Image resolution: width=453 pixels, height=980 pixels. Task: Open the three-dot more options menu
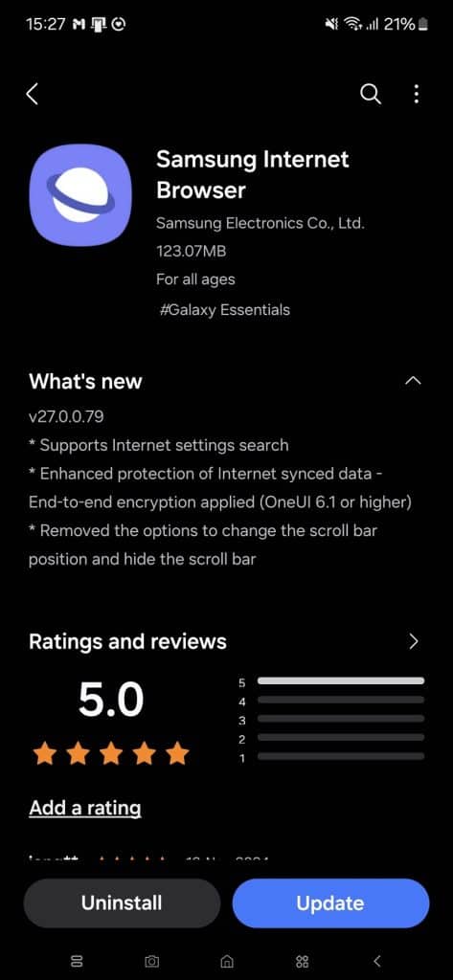(416, 95)
